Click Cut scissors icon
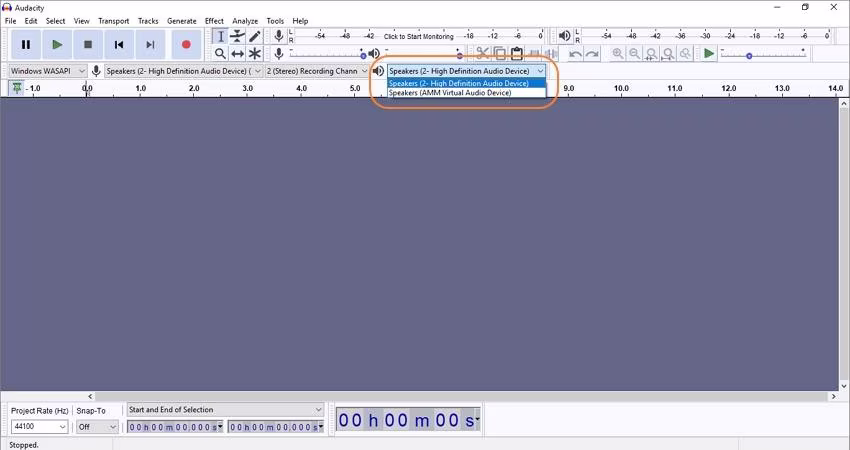This screenshot has height=450, width=850. (482, 53)
